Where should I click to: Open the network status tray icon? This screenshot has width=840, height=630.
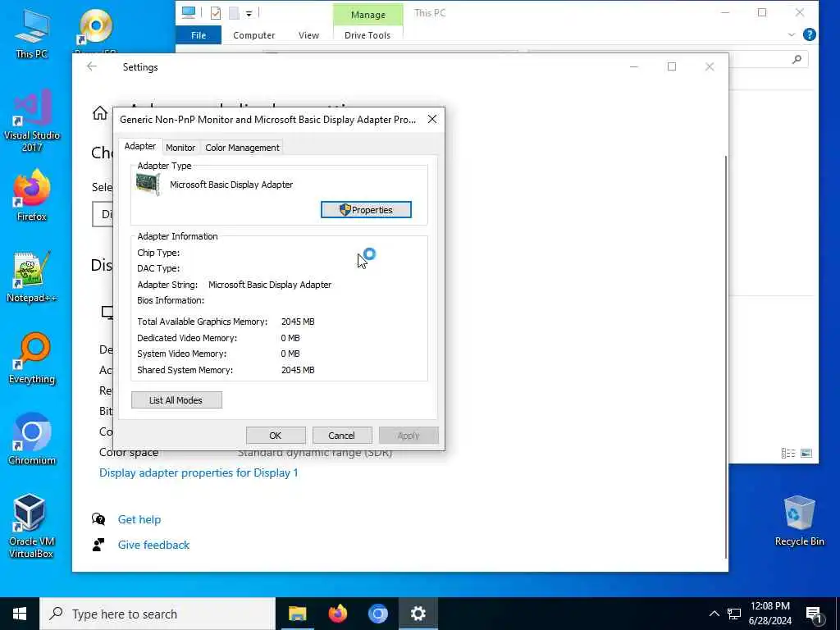[x=734, y=614]
